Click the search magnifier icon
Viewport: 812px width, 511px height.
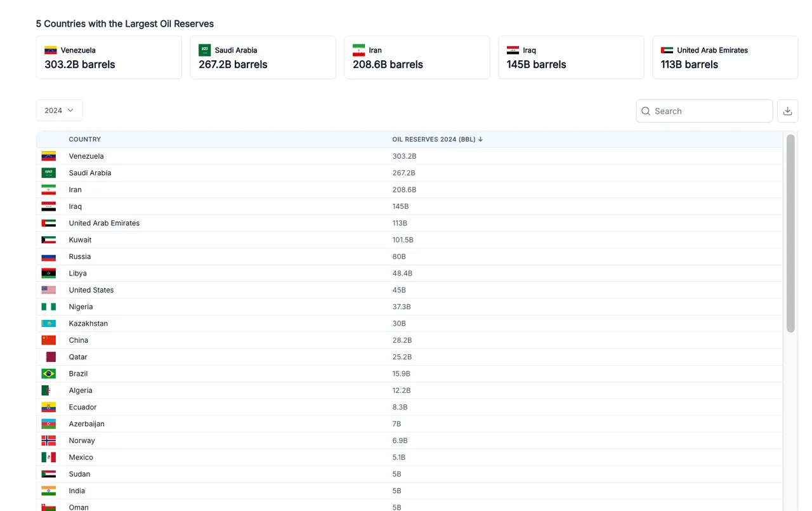pos(646,111)
